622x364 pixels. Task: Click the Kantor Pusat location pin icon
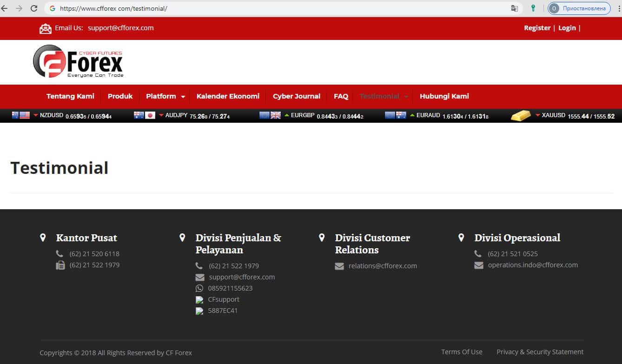click(x=43, y=238)
